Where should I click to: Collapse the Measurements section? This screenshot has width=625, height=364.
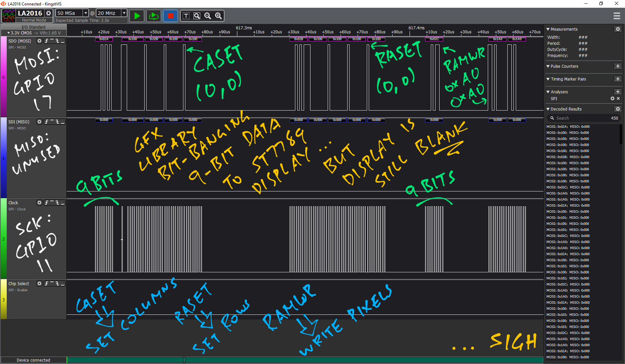coord(548,29)
